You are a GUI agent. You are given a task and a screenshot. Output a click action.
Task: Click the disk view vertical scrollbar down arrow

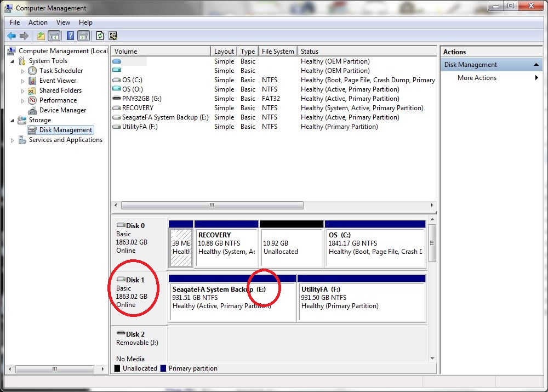click(432, 358)
